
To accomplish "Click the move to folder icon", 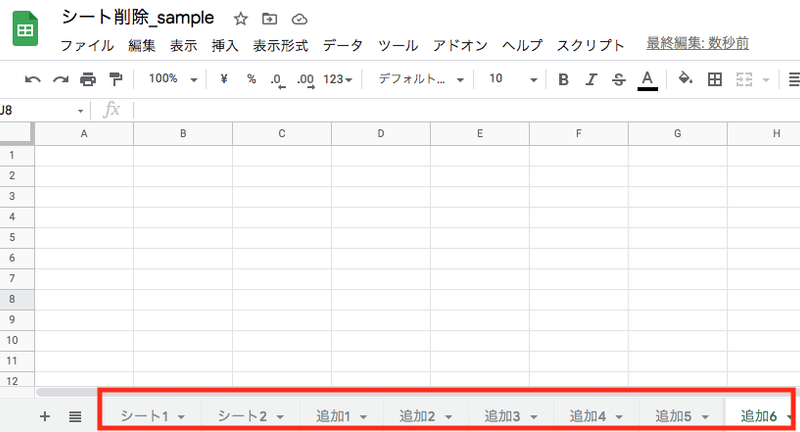I will click(x=269, y=19).
